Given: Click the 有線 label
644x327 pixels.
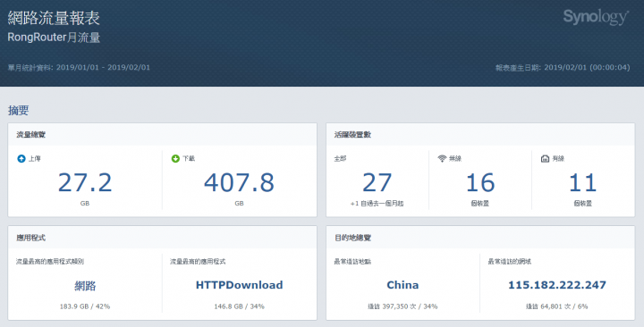Looking at the screenshot, I should (558, 158).
